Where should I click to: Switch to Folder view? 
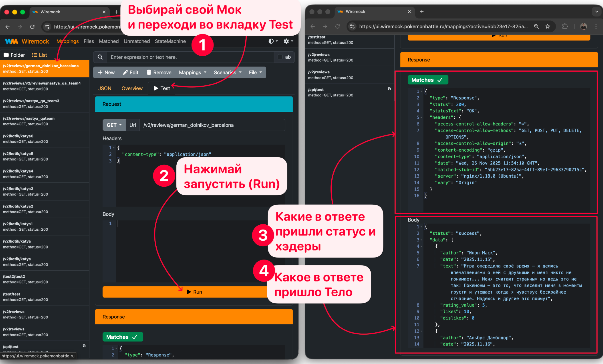pyautogui.click(x=14, y=55)
